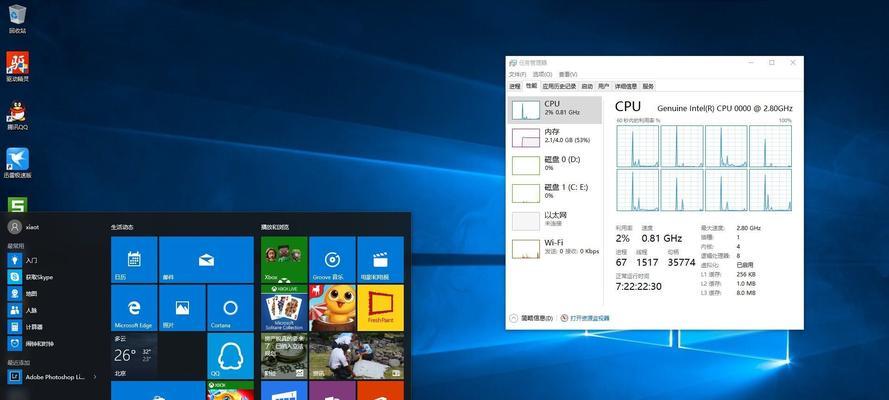The image size is (889, 400).
Task: Expand the Adobe Photoshop Lightroom jump list arrow
Action: tap(95, 376)
